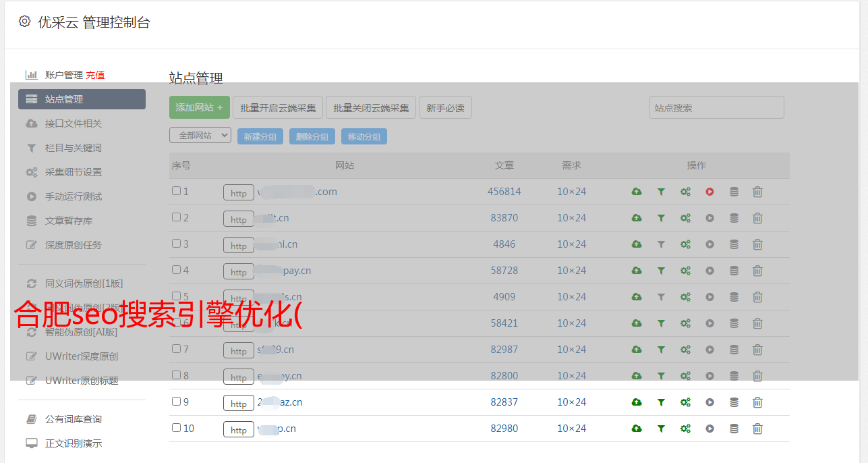Tick the checkbox for site row 4
Screen dimensions: 868x463
tap(176, 270)
